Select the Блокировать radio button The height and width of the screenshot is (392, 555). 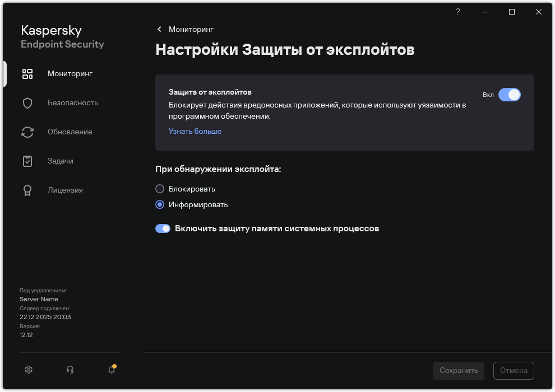[160, 189]
